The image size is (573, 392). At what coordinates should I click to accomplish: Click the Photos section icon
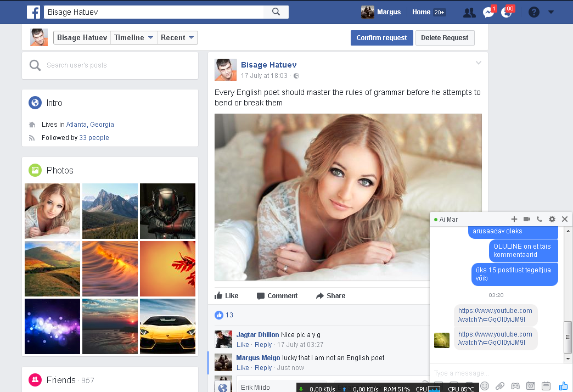tap(35, 170)
